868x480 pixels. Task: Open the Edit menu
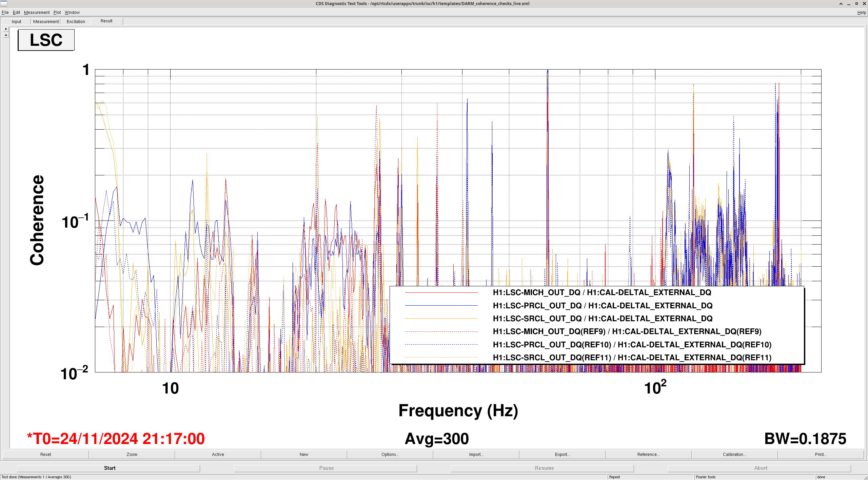pos(16,13)
